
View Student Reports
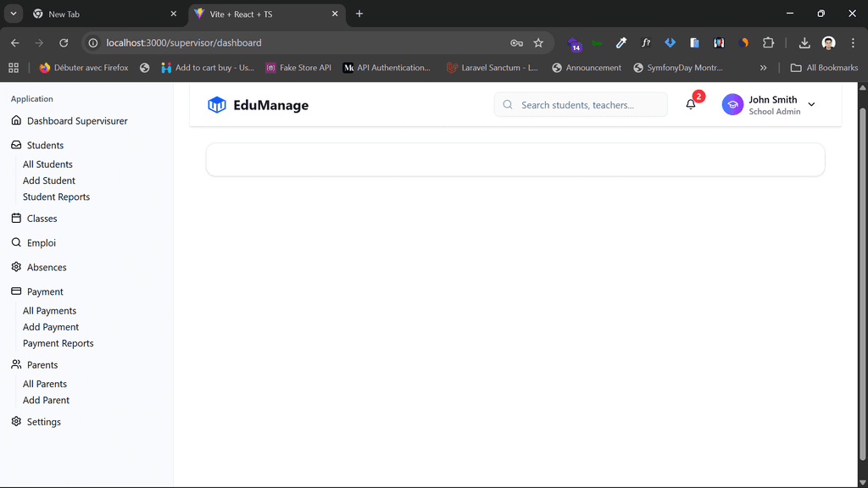(x=56, y=197)
